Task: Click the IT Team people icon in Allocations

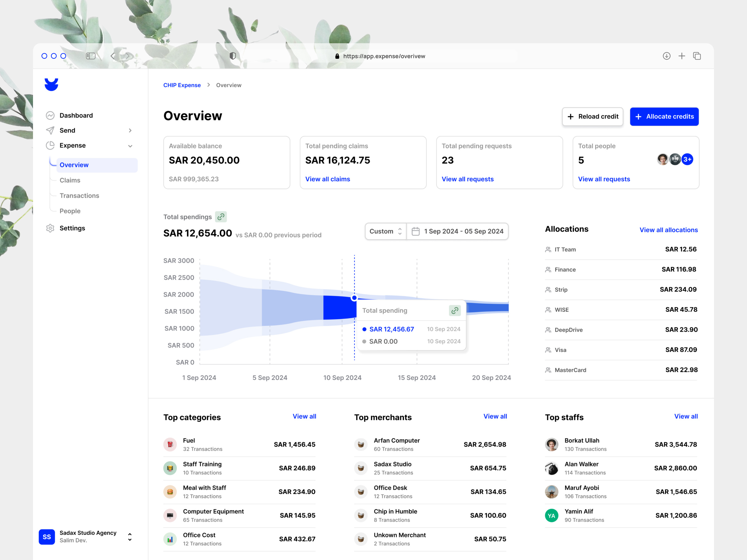Action: (548, 249)
